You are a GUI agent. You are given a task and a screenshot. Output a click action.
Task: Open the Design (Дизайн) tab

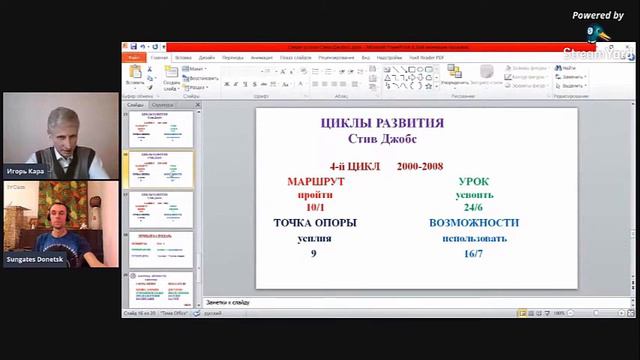(207, 58)
